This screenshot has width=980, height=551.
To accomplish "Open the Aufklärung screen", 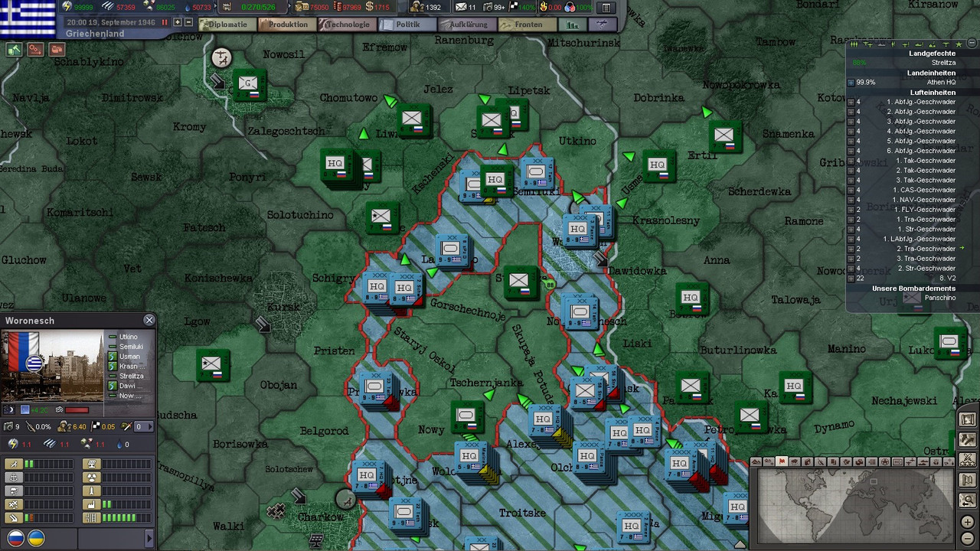I will pyautogui.click(x=466, y=24).
